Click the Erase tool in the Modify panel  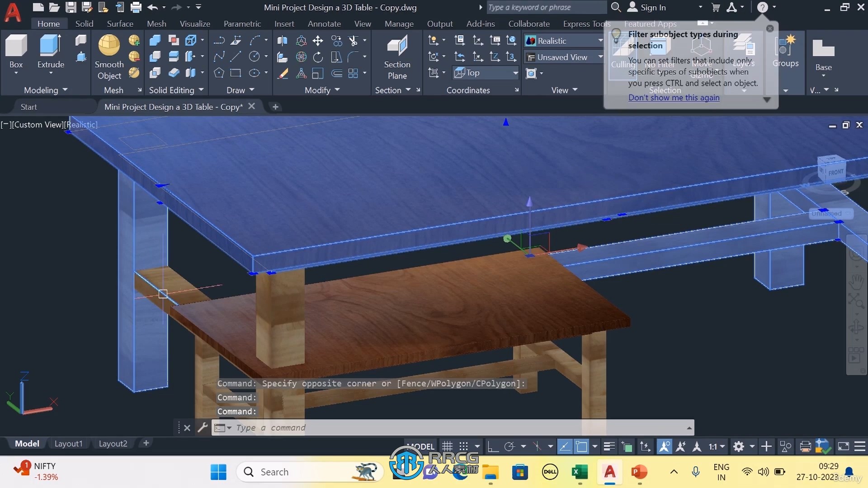pos(283,73)
